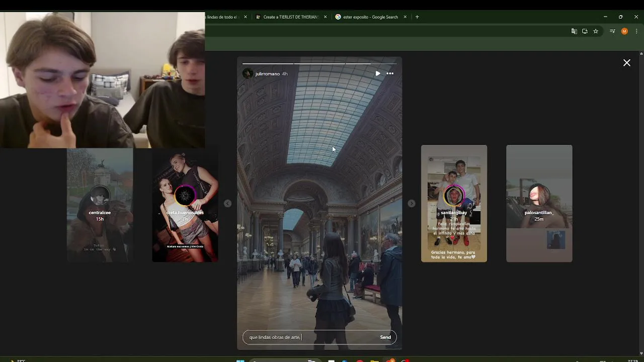Close the Instagram story viewer
The height and width of the screenshot is (362, 644).
coord(626,63)
